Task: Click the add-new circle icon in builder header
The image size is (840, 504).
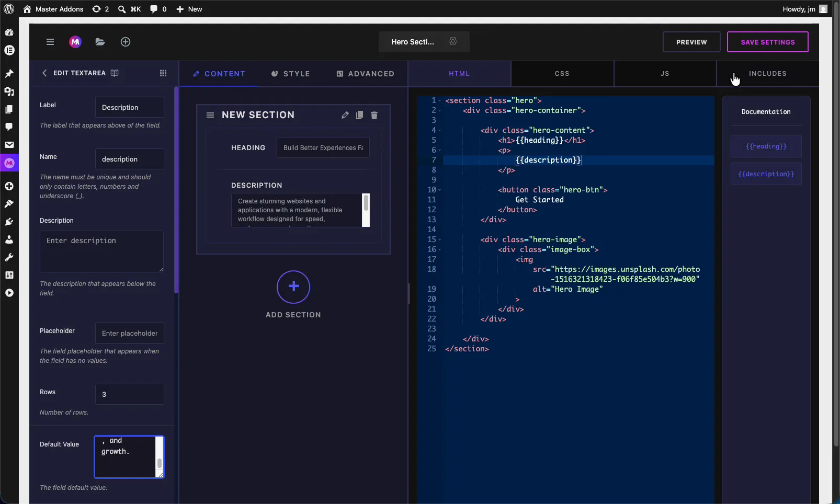Action: [x=126, y=42]
